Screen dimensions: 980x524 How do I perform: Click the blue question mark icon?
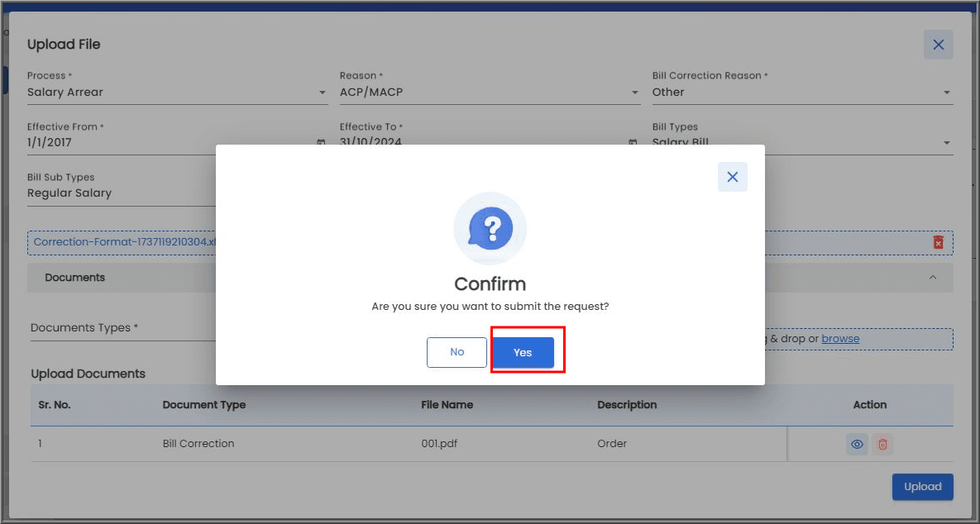click(x=490, y=227)
